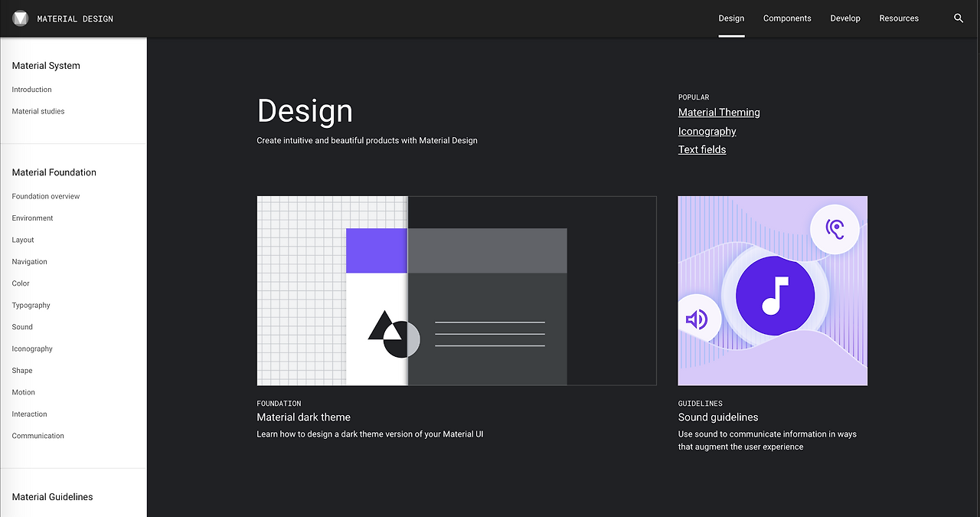
Task: Click the Material Foundation heading
Action: coord(54,172)
